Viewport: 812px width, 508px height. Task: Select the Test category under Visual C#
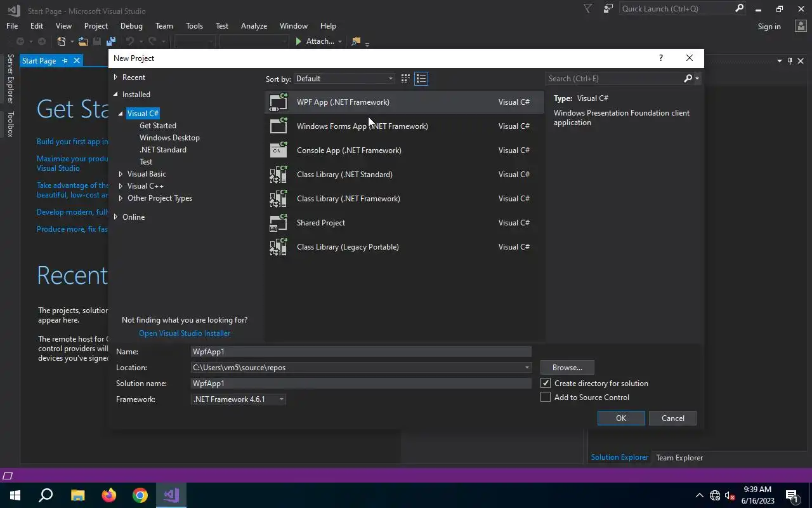tap(146, 162)
